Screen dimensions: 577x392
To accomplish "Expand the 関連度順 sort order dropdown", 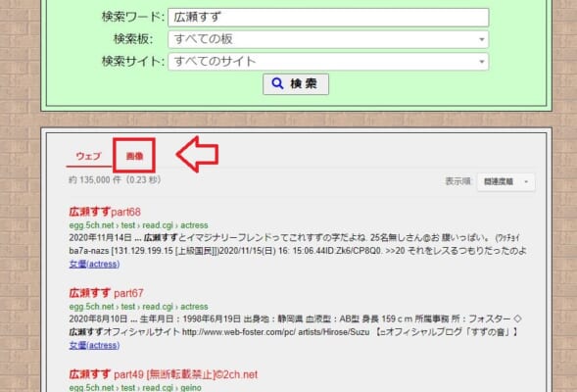I will 506,182.
